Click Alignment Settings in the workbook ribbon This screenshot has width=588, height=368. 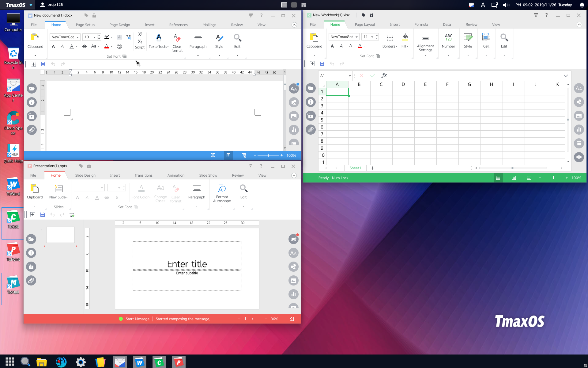(x=425, y=43)
